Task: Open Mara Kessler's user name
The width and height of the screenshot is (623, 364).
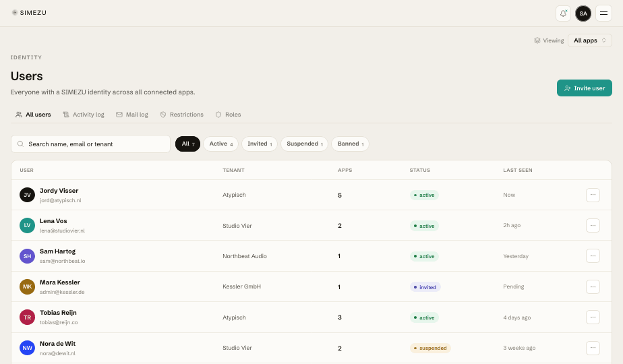Action: pyautogui.click(x=59, y=282)
